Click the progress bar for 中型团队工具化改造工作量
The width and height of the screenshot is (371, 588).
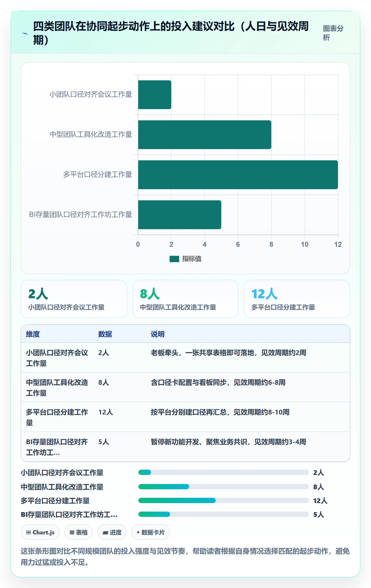223,487
